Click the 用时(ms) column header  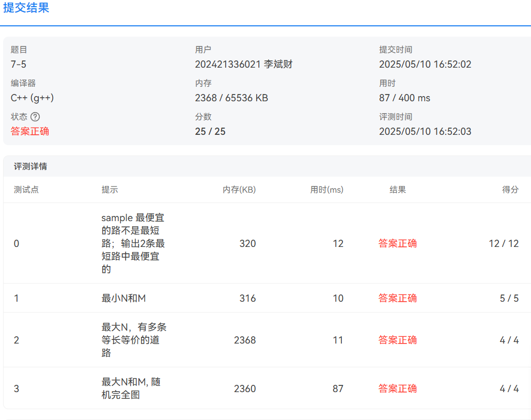click(x=326, y=190)
